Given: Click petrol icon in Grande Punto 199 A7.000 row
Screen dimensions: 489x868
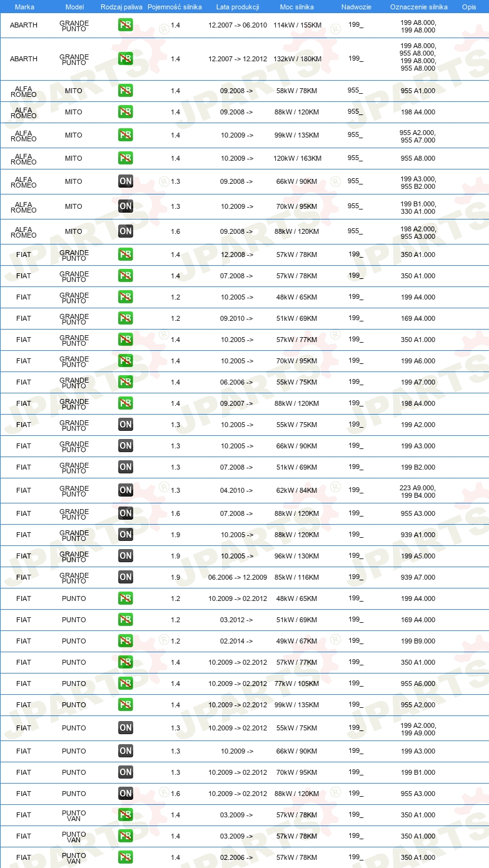Looking at the screenshot, I should 126,382.
